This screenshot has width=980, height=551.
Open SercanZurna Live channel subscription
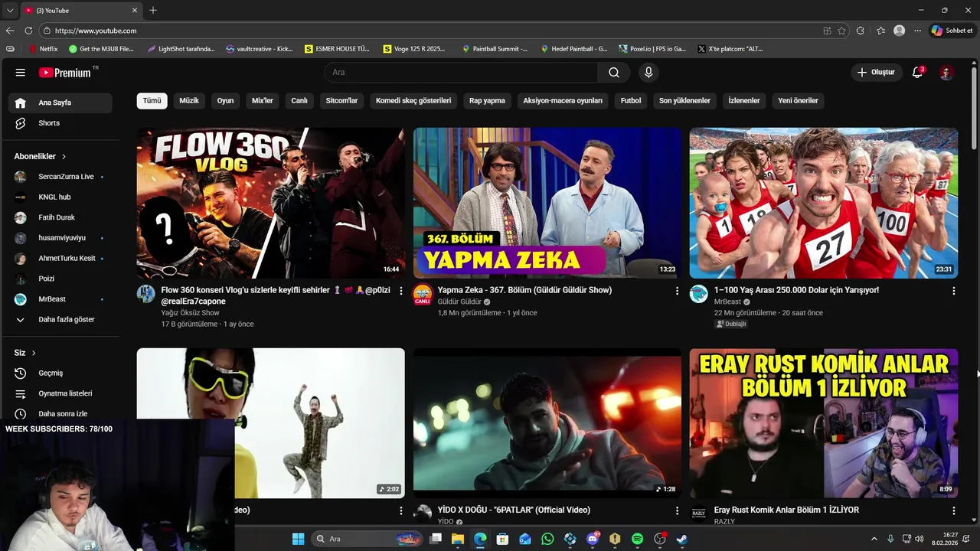(60, 177)
